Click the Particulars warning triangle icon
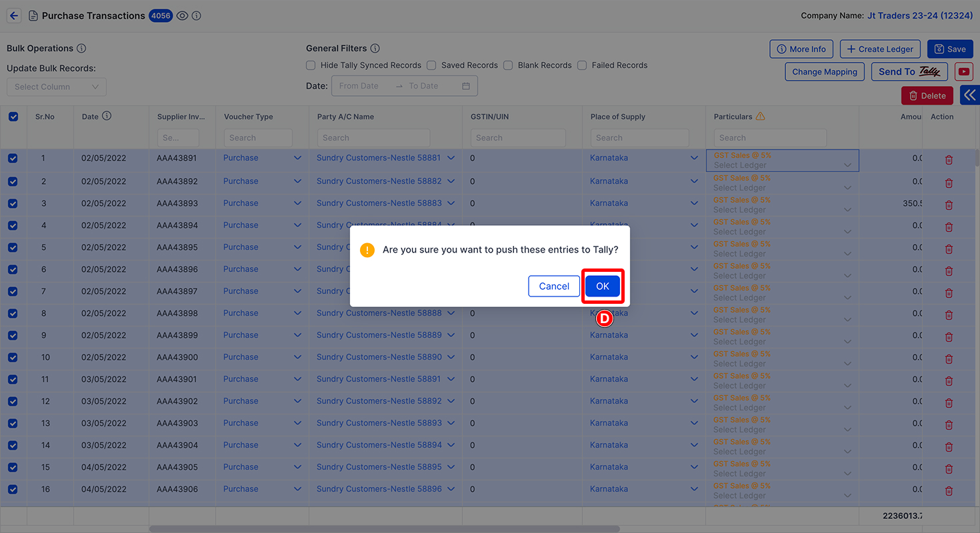The image size is (980, 533). click(x=760, y=116)
